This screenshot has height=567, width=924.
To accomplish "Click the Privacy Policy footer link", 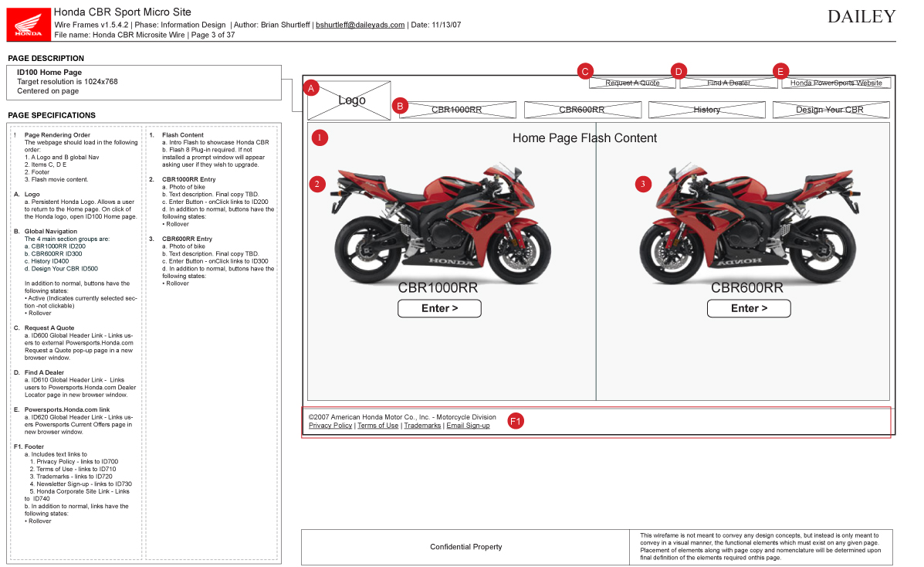I will [x=330, y=426].
